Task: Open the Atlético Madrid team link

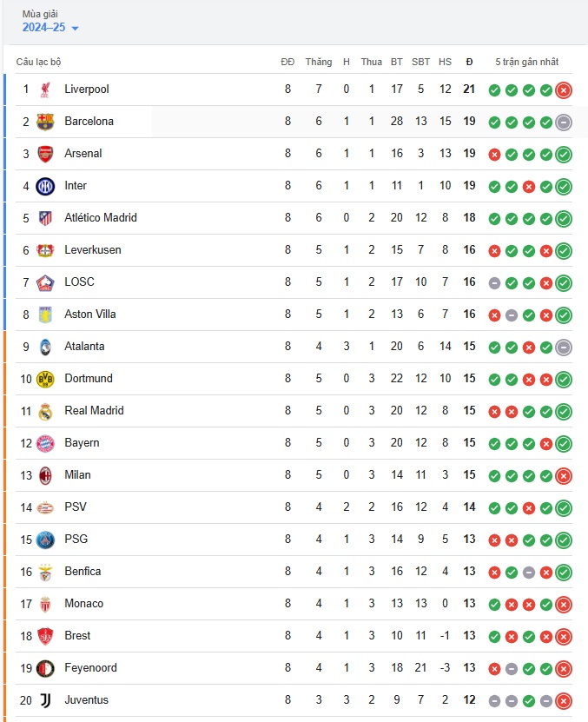Action: point(101,217)
